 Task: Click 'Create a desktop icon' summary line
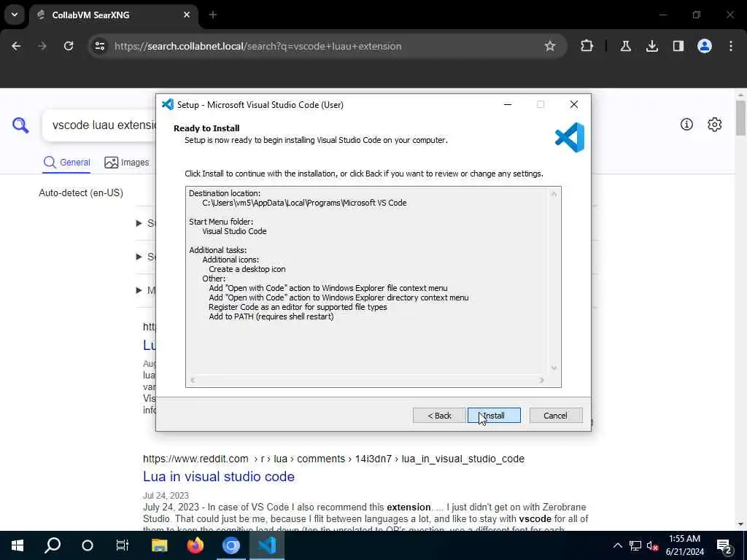pos(247,269)
